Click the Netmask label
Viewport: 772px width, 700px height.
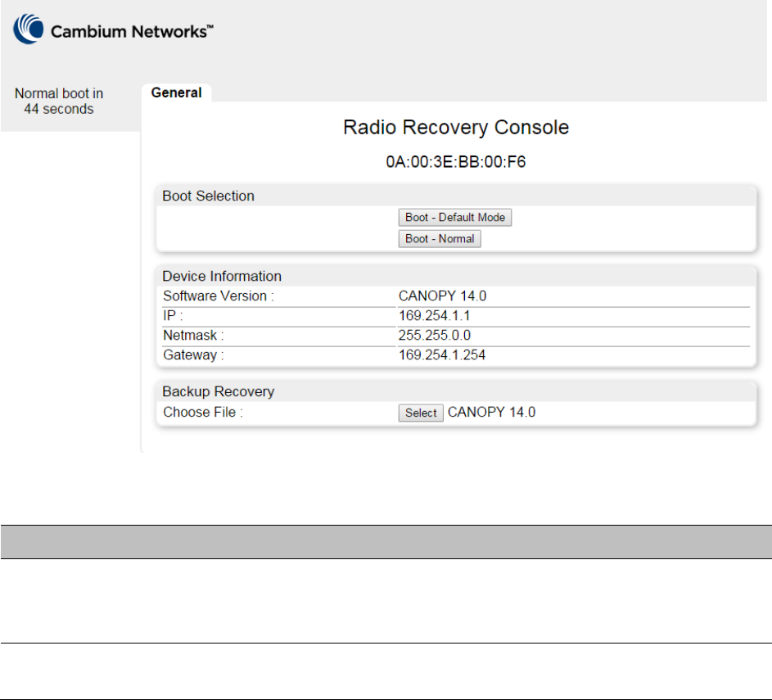click(x=193, y=335)
